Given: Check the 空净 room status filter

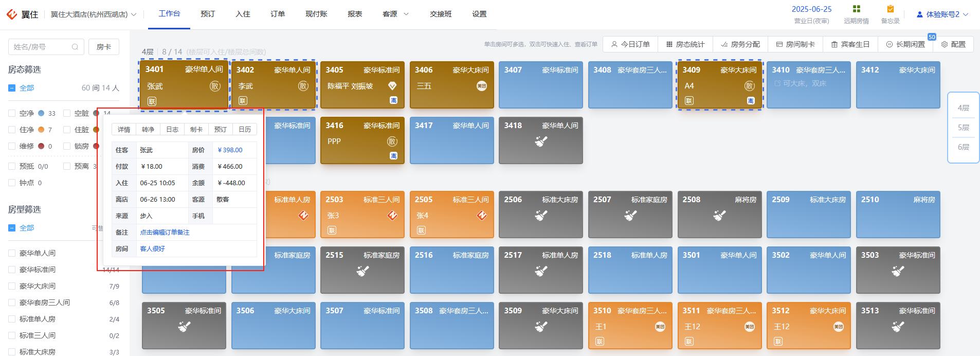Looking at the screenshot, I should 12,113.
